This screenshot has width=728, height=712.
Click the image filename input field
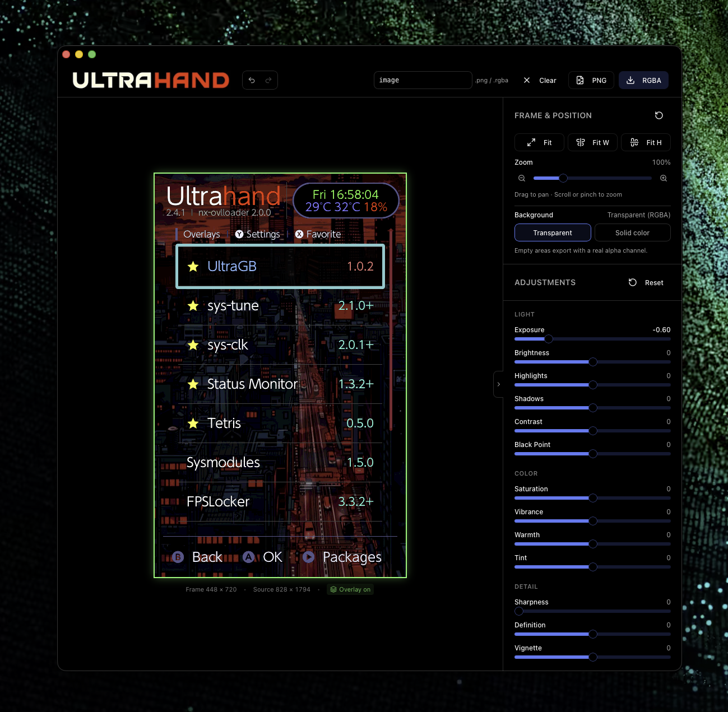pyautogui.click(x=423, y=80)
